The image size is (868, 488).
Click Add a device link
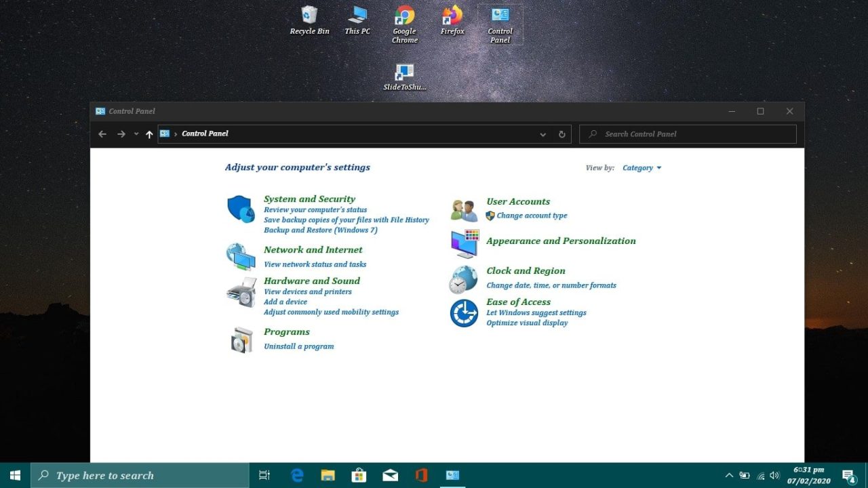click(285, 302)
